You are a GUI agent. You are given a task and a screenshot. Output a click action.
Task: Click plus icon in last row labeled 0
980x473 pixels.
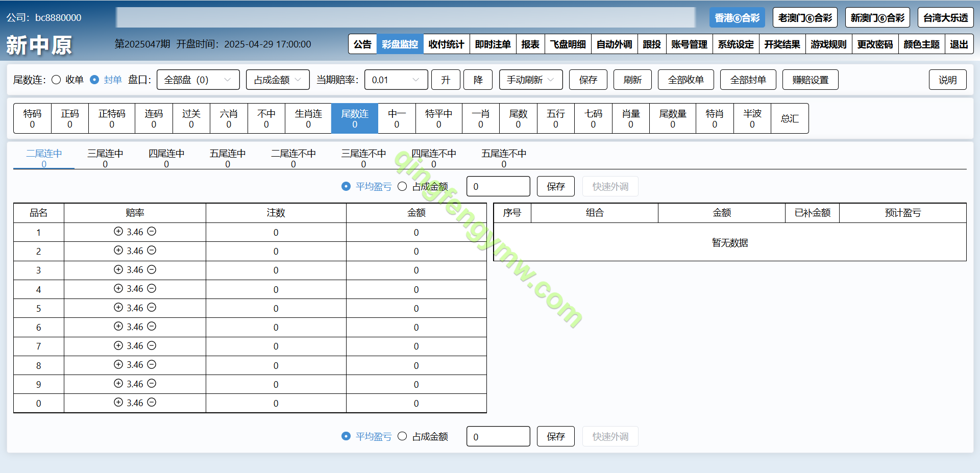118,402
